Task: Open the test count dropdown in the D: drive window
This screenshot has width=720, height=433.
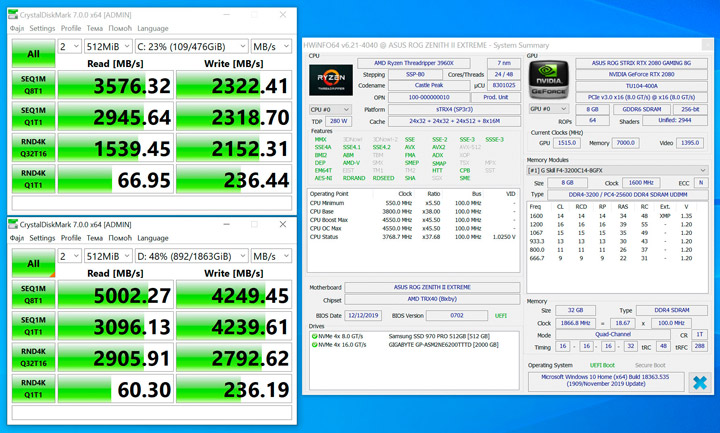Action: coord(70,256)
